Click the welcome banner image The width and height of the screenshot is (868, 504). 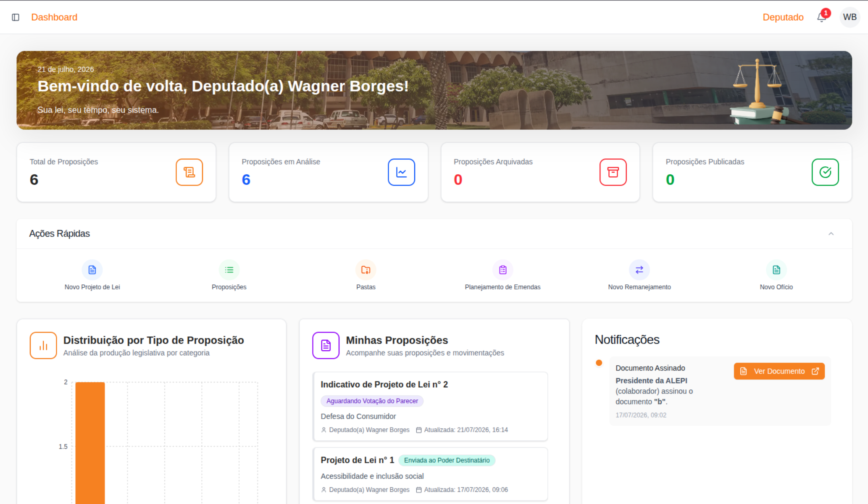tap(434, 90)
